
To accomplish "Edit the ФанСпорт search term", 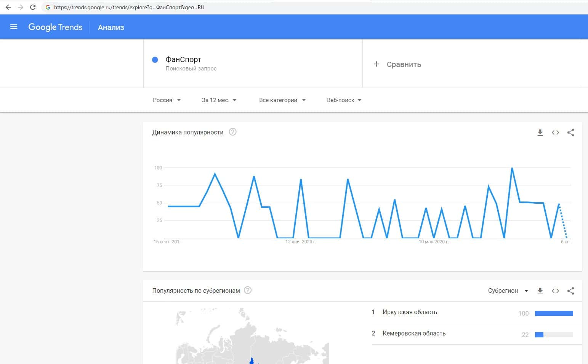I will (x=183, y=59).
